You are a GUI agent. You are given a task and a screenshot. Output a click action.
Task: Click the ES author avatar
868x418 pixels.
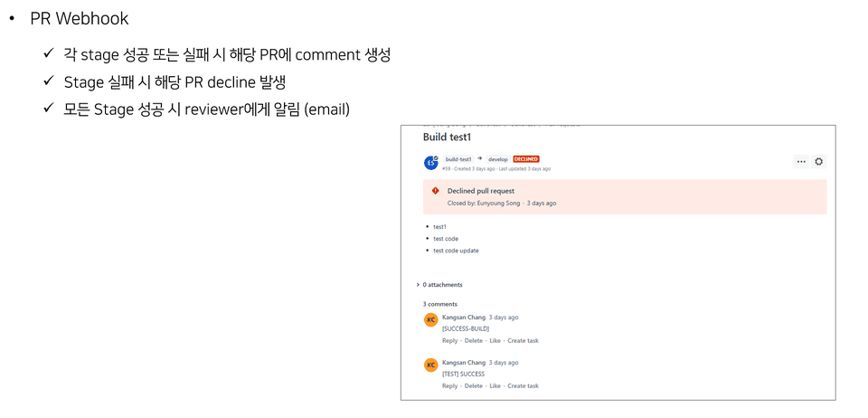pos(431,163)
